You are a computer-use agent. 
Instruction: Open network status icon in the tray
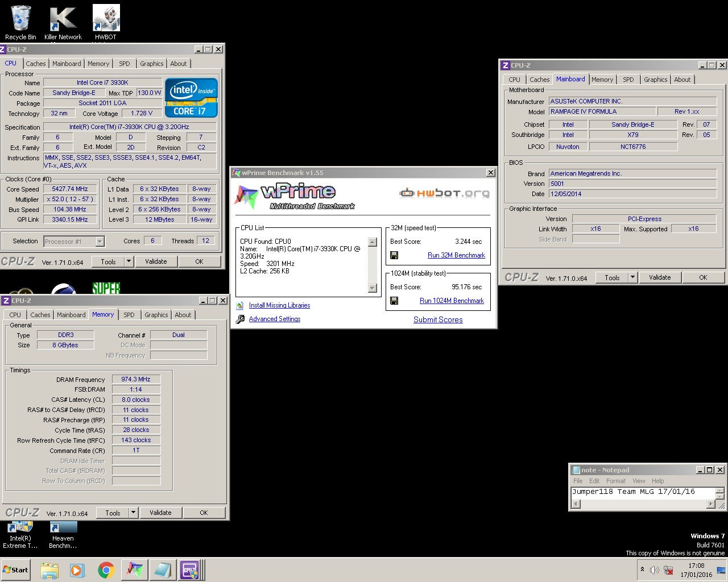668,570
